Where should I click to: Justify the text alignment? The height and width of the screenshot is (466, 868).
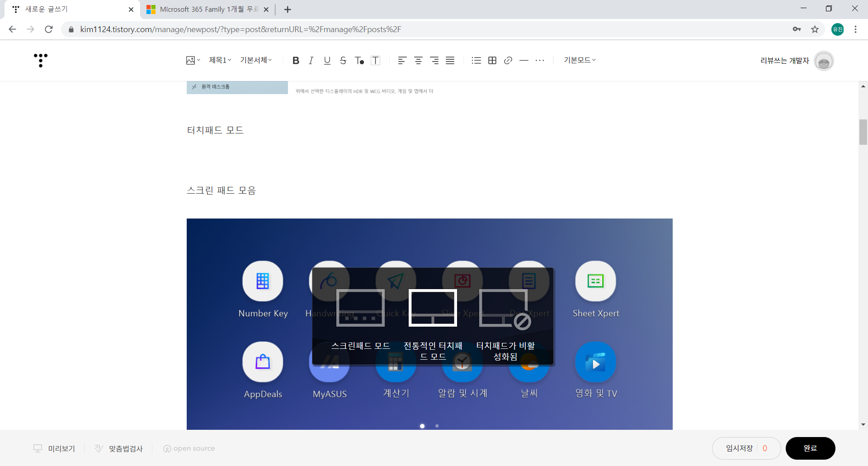pyautogui.click(x=450, y=60)
